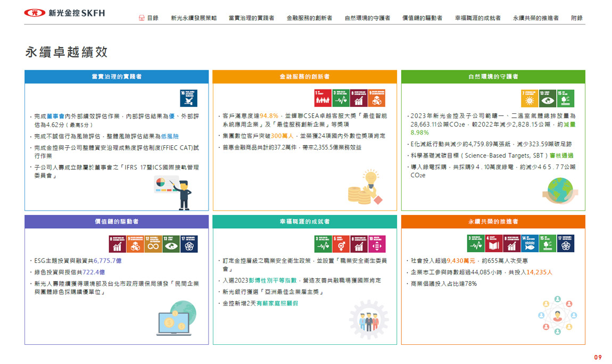This screenshot has height=364, width=612.
Task: Select 幸福職涯的成就者 in the top navigation bar
Action: (477, 18)
